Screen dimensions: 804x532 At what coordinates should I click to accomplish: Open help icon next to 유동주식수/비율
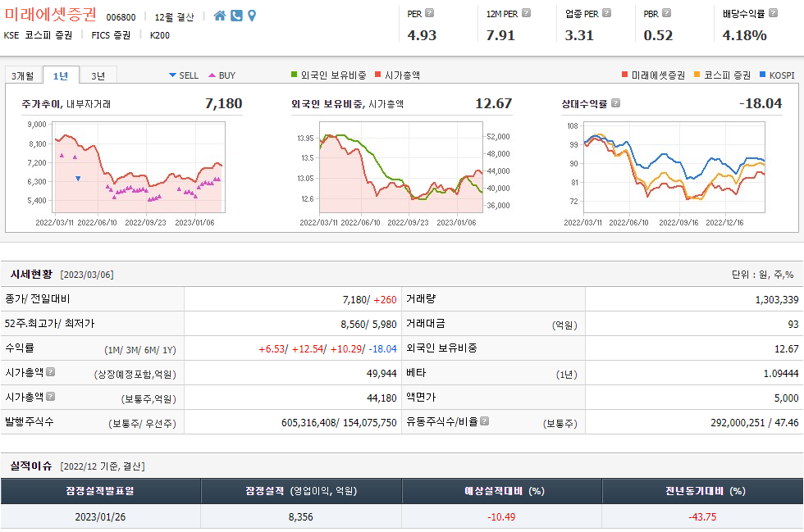484,421
